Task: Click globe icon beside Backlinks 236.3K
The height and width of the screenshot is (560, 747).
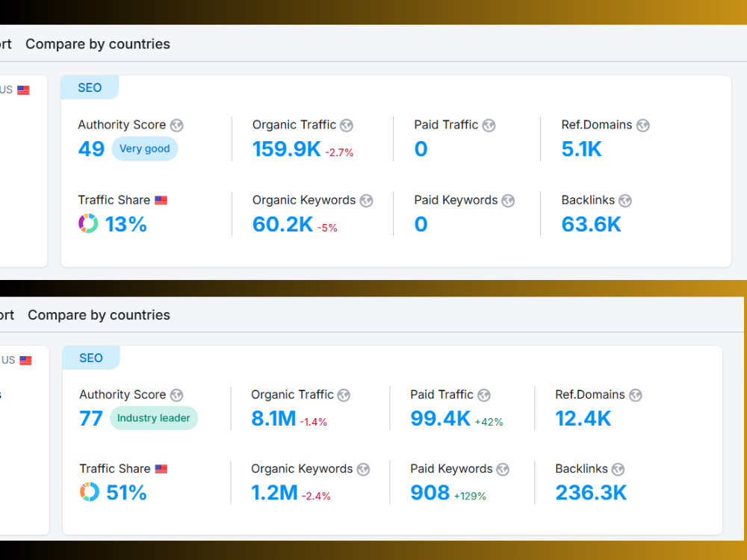Action: pyautogui.click(x=618, y=470)
